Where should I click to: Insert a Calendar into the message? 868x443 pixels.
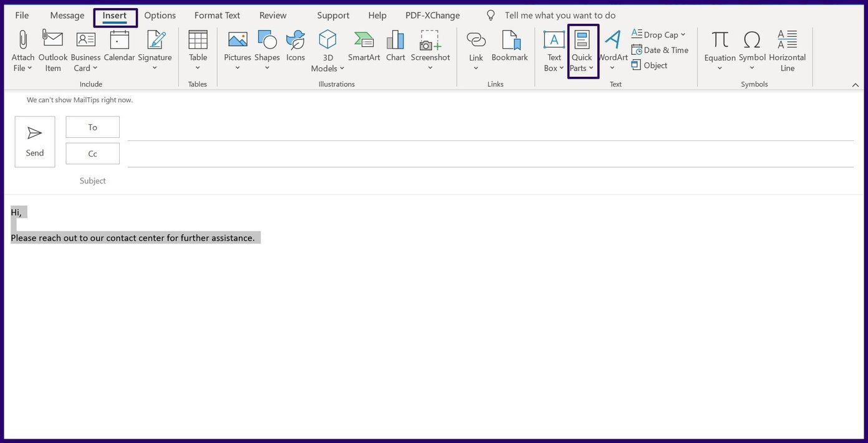119,46
